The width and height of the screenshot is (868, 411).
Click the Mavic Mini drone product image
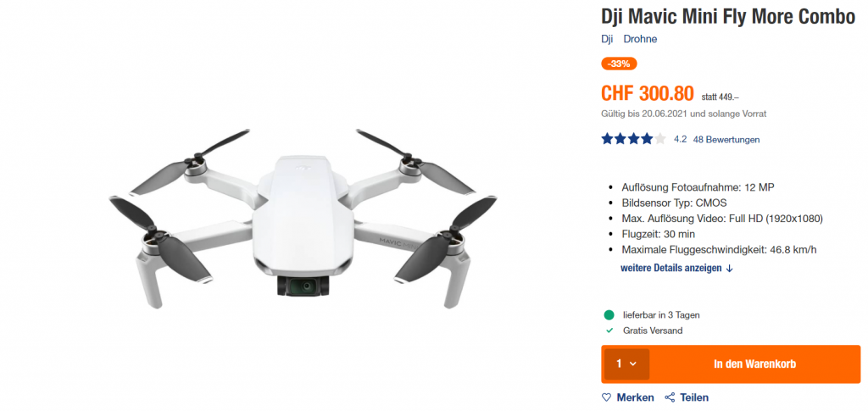coord(303,220)
